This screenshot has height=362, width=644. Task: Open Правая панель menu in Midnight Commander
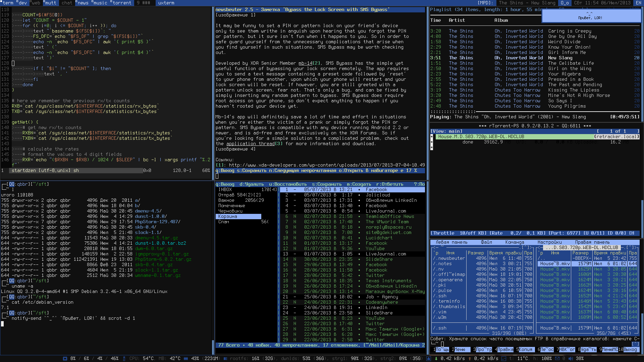coord(592,242)
